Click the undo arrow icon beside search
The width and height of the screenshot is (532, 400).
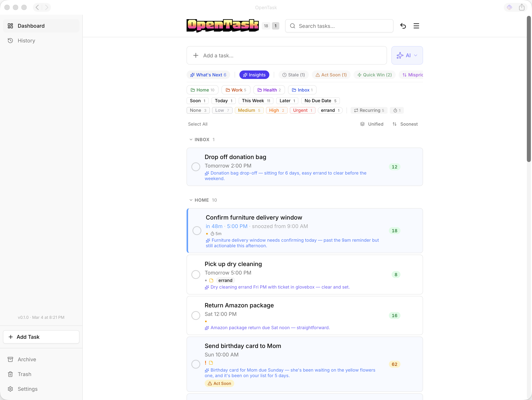pyautogui.click(x=403, y=26)
